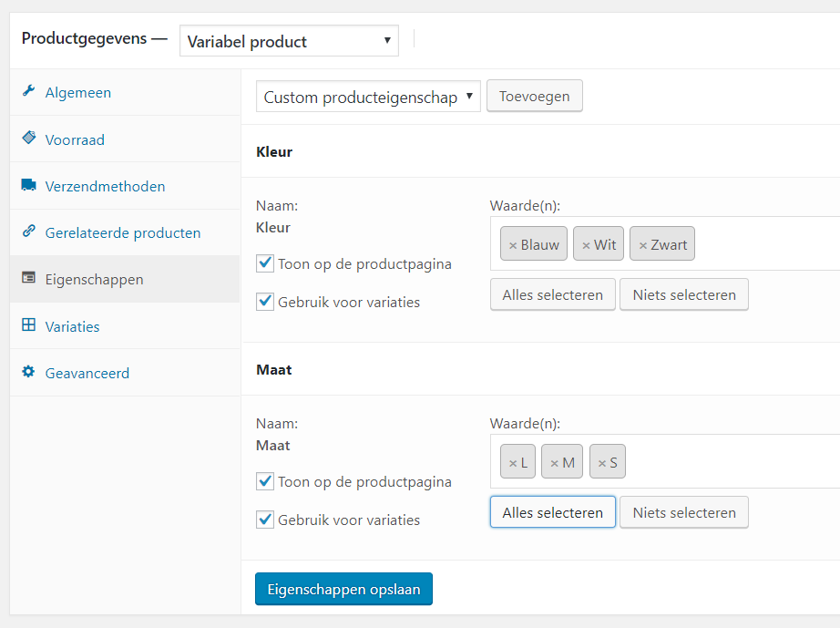The height and width of the screenshot is (628, 840).
Task: Click the link icon for Gerelateerde producten
Action: point(28,231)
